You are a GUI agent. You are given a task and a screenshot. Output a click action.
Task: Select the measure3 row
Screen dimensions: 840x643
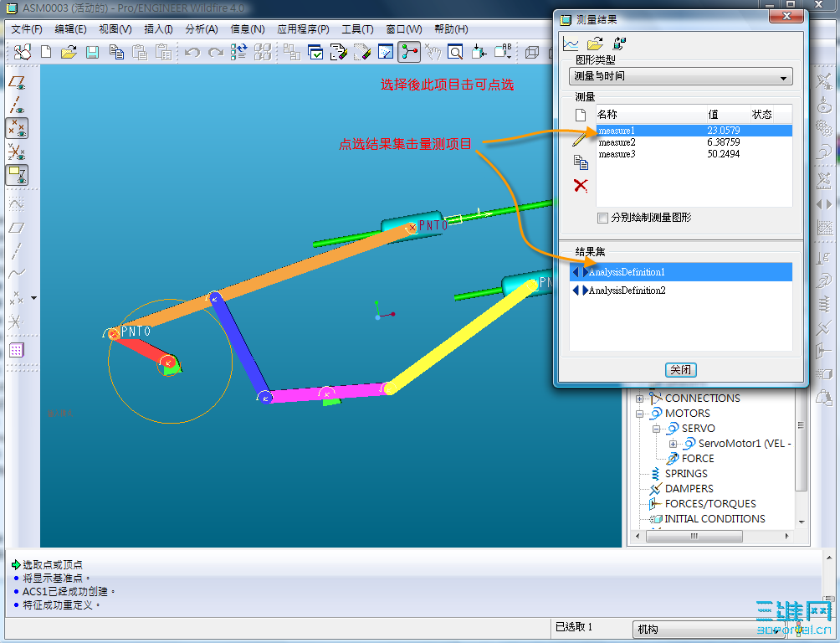[694, 154]
